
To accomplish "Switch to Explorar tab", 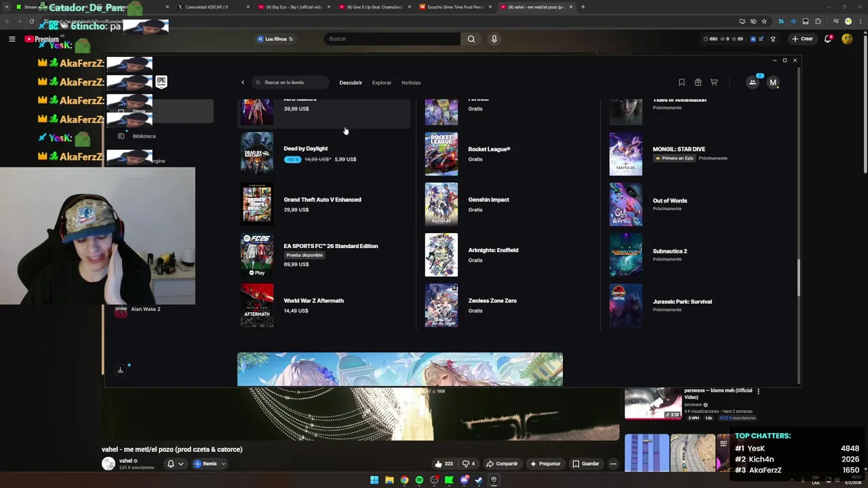I will pos(382,83).
